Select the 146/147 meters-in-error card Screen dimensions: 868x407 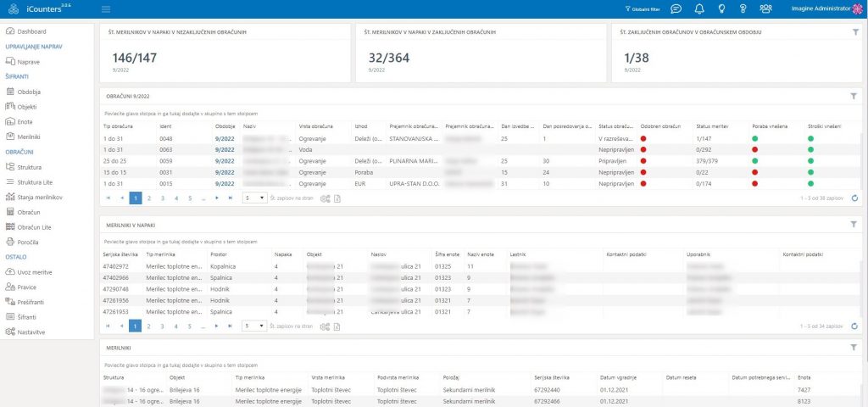(x=225, y=53)
